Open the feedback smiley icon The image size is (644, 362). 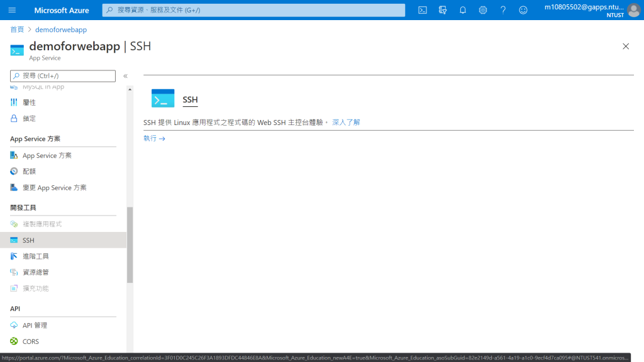pyautogui.click(x=523, y=10)
